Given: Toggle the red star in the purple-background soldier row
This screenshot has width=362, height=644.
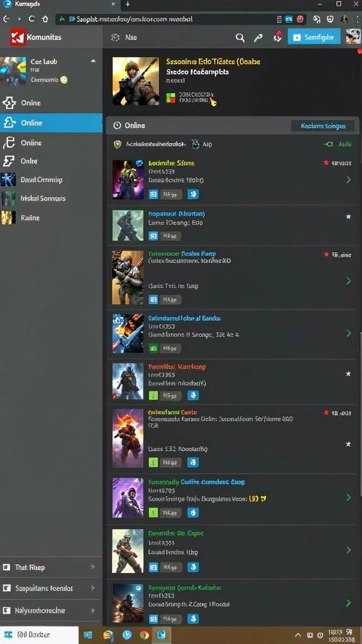Looking at the screenshot, I should (326, 163).
